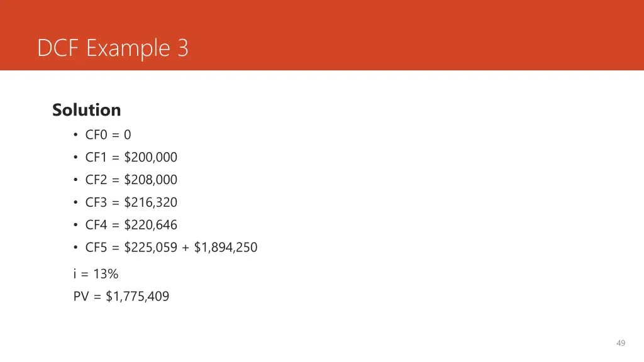Image resolution: width=644 pixels, height=362 pixels.
Task: Click the PV = $1,775,409 result
Action: click(x=121, y=297)
